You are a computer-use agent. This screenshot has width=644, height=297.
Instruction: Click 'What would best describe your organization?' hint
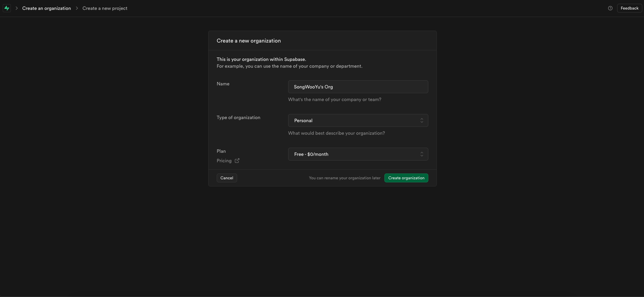coord(336,133)
